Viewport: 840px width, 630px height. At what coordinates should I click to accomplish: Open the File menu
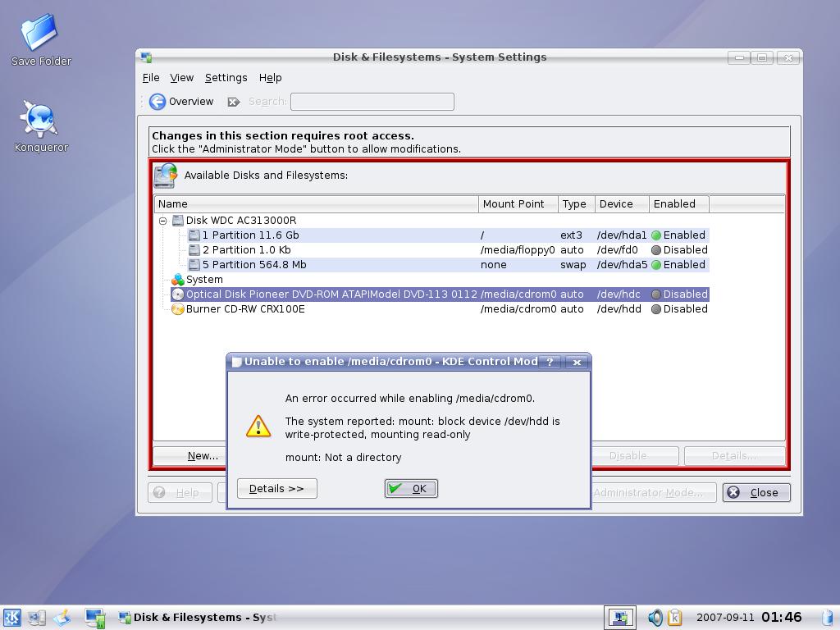pyautogui.click(x=151, y=78)
